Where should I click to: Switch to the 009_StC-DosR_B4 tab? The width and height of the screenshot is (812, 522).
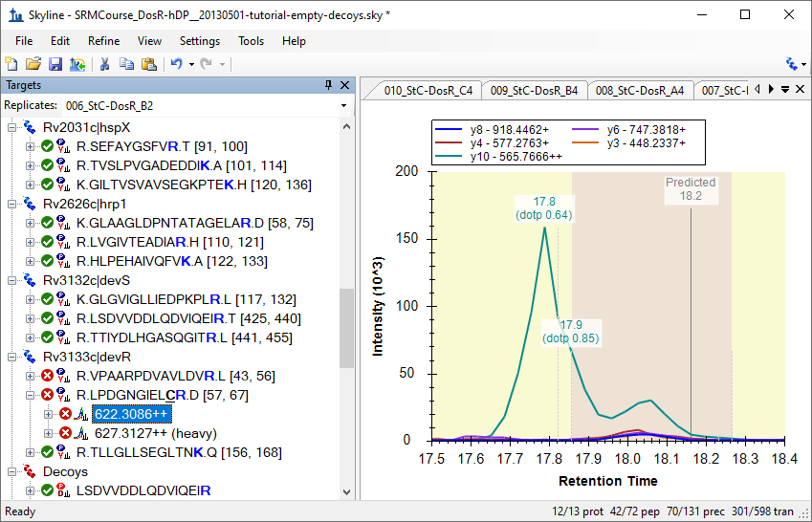click(534, 91)
